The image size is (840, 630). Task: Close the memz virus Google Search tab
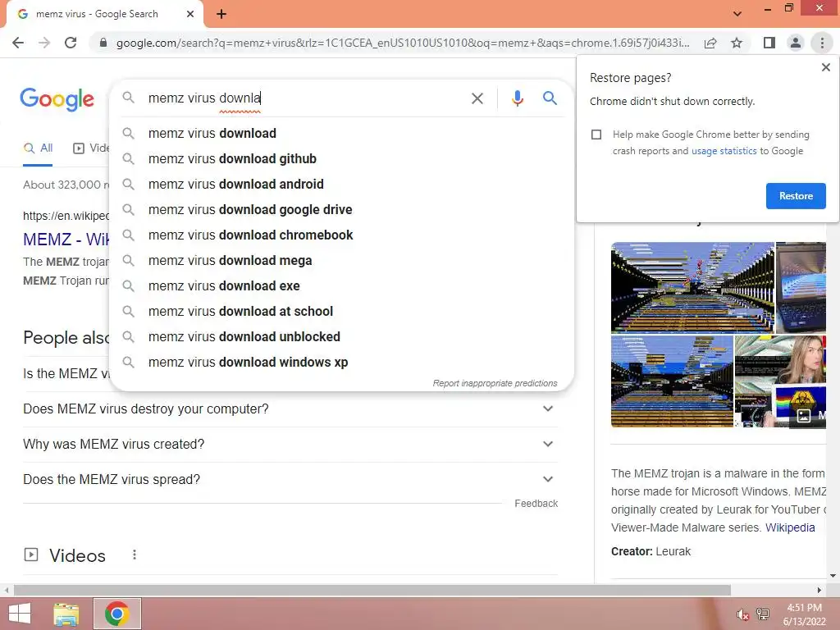click(x=190, y=14)
